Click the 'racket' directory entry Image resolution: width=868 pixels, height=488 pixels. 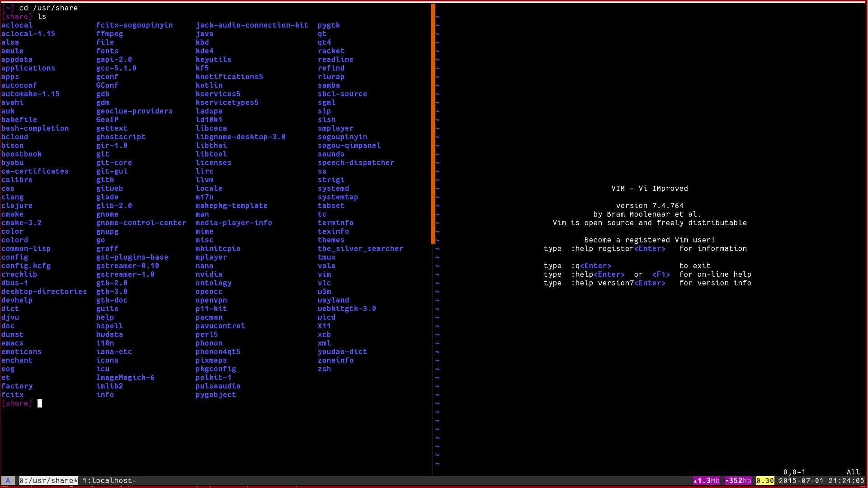tap(331, 51)
